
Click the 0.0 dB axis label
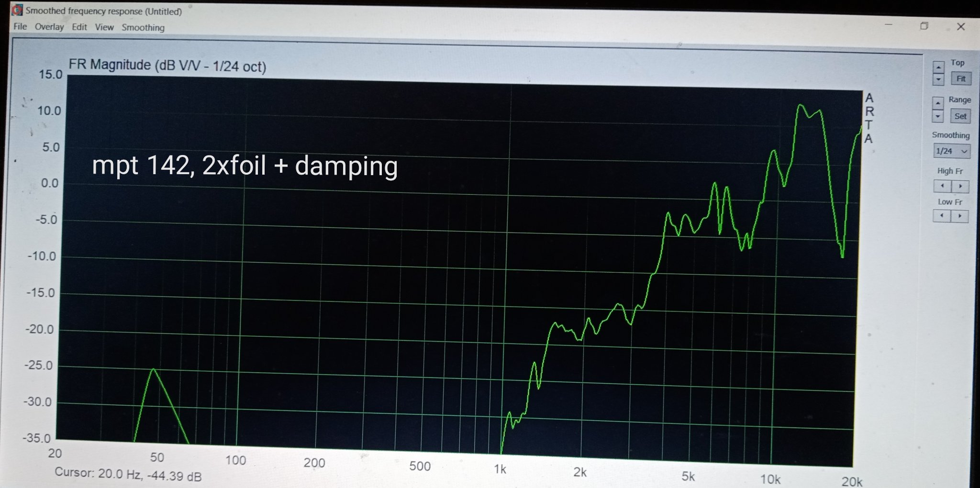tap(50, 183)
